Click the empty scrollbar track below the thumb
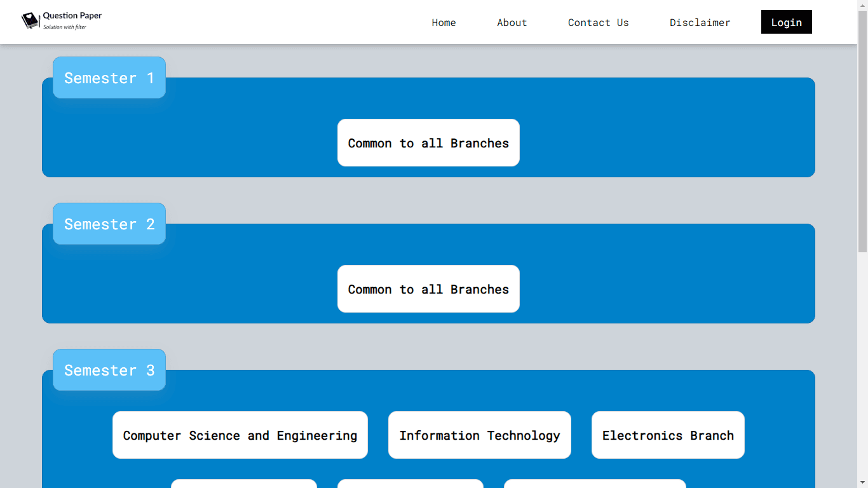The height and width of the screenshot is (488, 868). pos(862,365)
